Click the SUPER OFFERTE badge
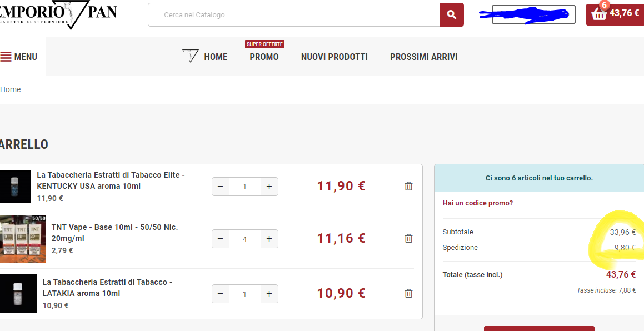Viewport: 644px width, 331px height. (x=265, y=44)
